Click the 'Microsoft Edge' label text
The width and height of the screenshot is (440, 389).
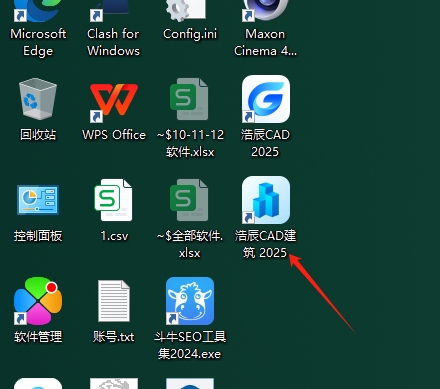[x=38, y=42]
